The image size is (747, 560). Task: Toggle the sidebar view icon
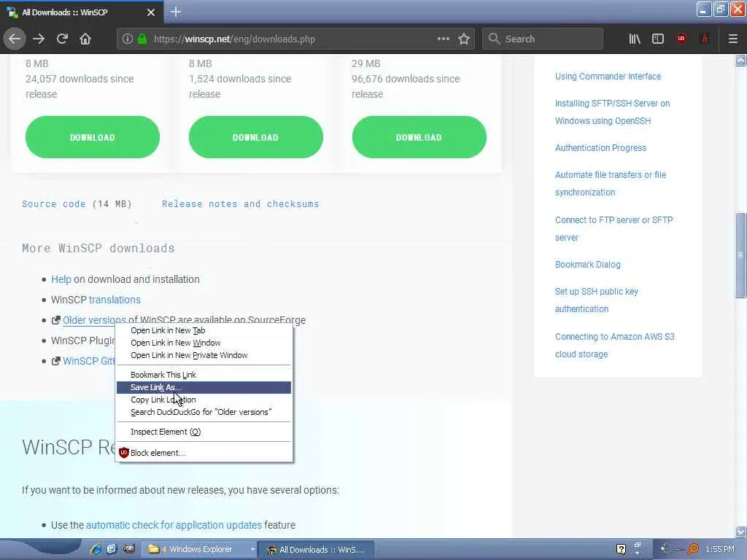pos(658,39)
